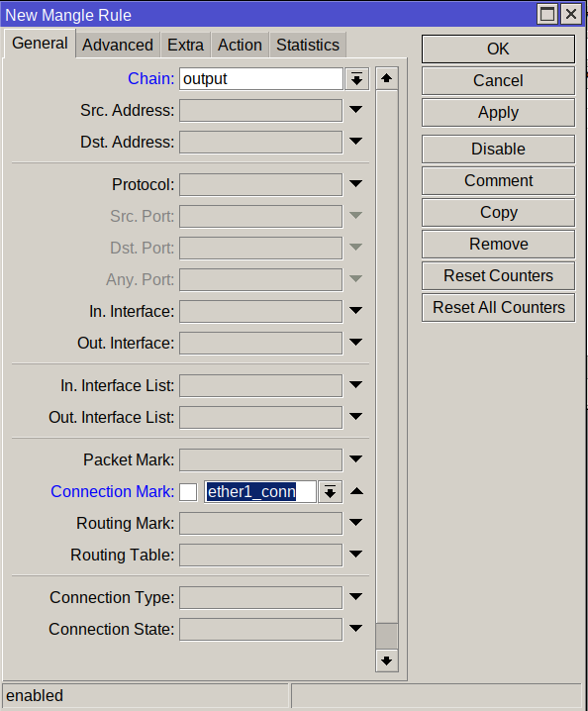588x711 pixels.
Task: Expand the In. Interface arrow
Action: [356, 311]
